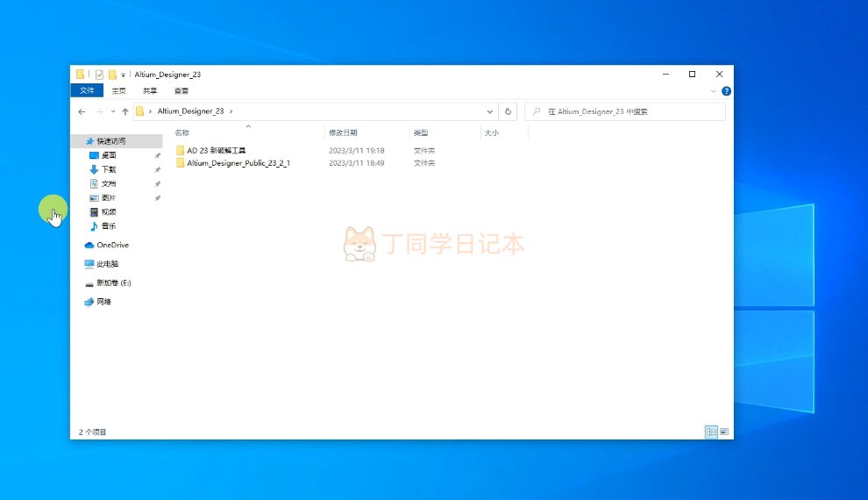Viewport: 868px width, 500px height.
Task: Switch to large icons view
Action: click(724, 432)
